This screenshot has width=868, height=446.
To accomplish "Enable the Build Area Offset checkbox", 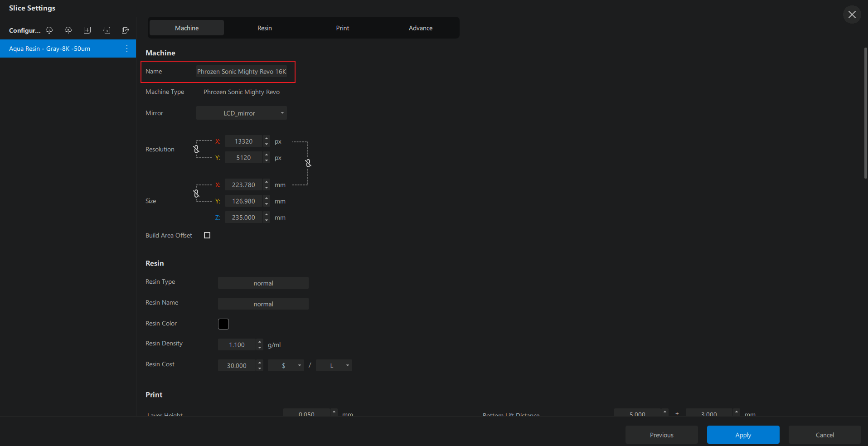I will click(207, 235).
